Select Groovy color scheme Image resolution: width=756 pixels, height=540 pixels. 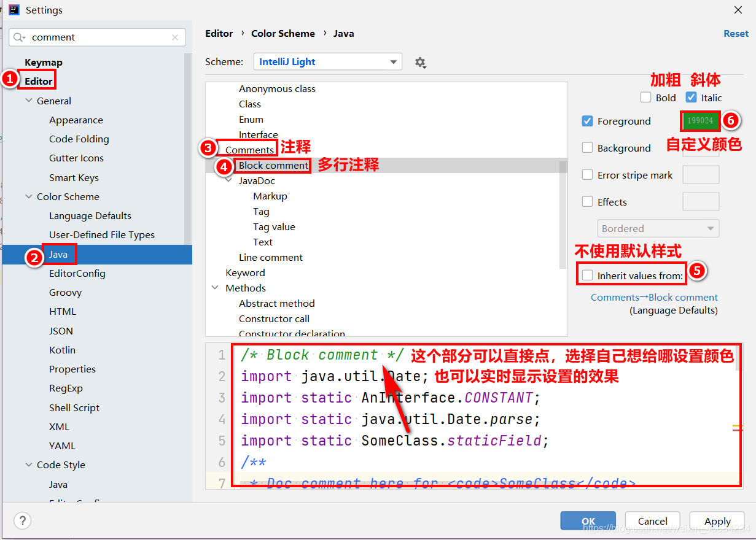coord(65,292)
